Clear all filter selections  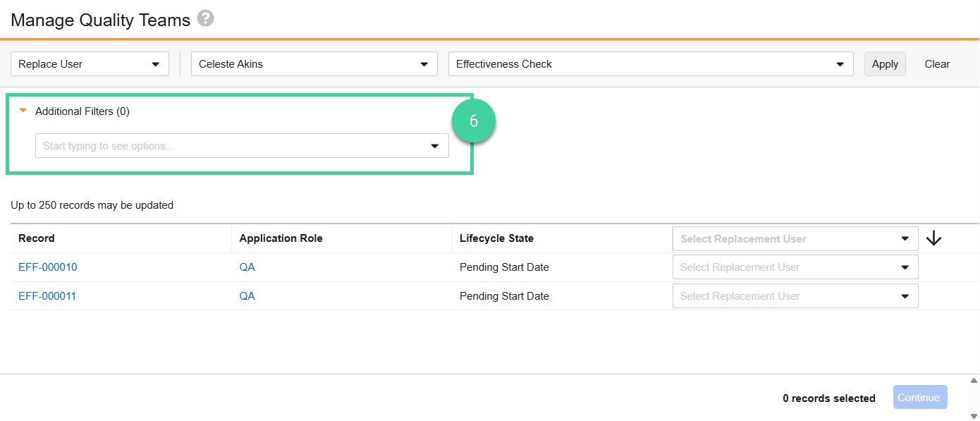(x=936, y=63)
